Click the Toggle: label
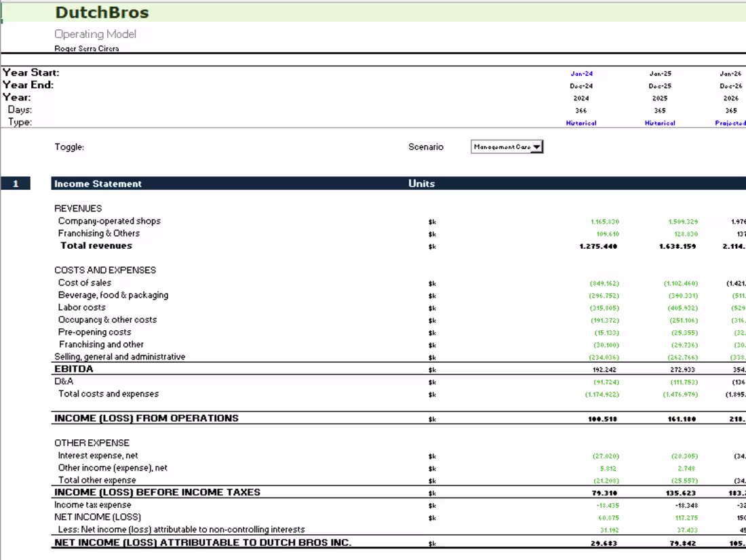Viewport: 746px width, 560px height. pos(69,147)
